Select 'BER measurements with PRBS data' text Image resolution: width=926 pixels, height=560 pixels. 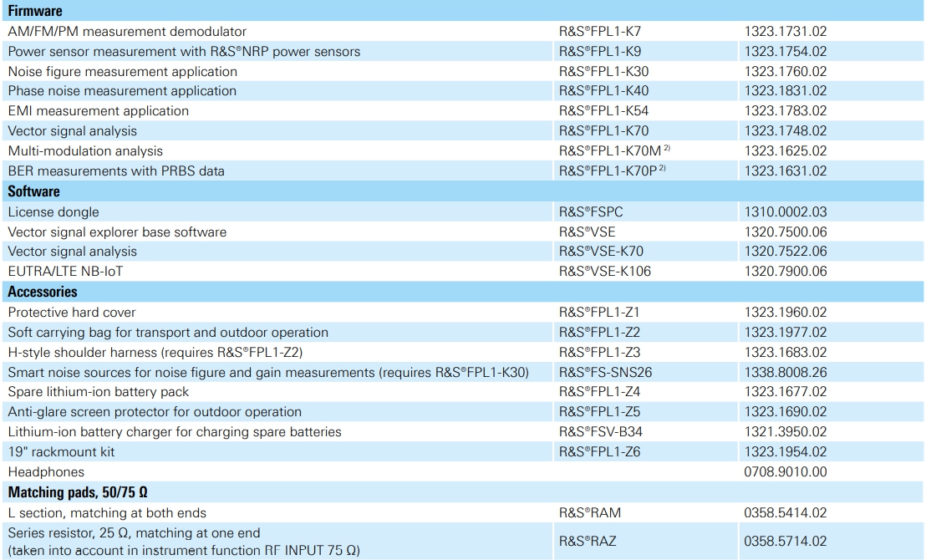[x=115, y=171]
